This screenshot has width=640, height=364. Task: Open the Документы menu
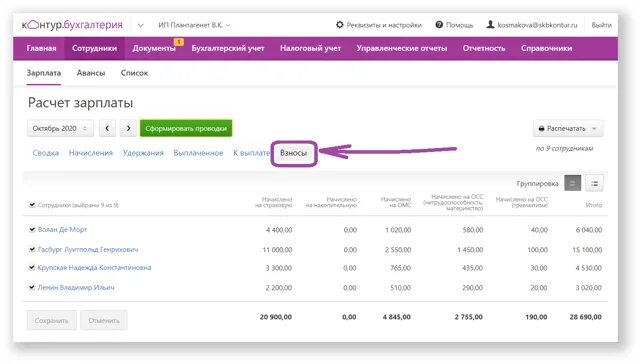point(154,48)
